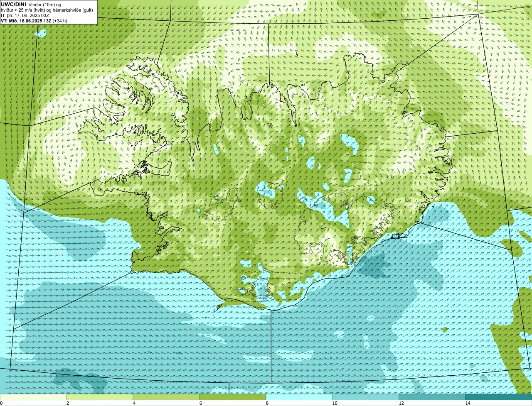Click the olive green 6–8 m/s legend swatch
The width and height of the screenshot is (532, 406).
(x=233, y=397)
